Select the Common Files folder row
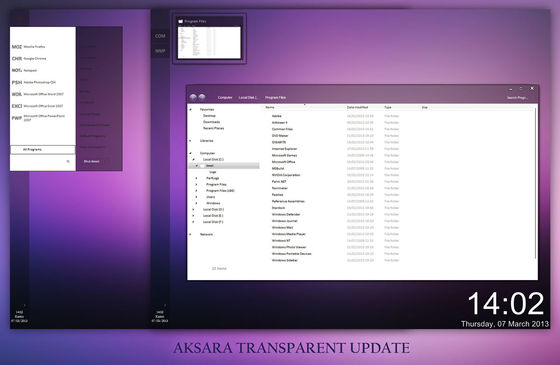Viewport: 560px width, 365px height. click(x=282, y=129)
